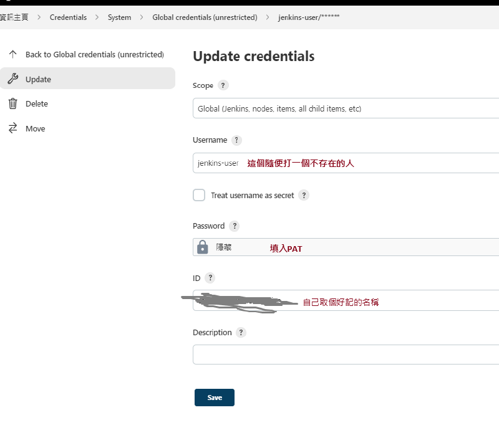Open Global credentials (unrestricted) breadcrumb
Screen dimensions: 499x448
[205, 17]
